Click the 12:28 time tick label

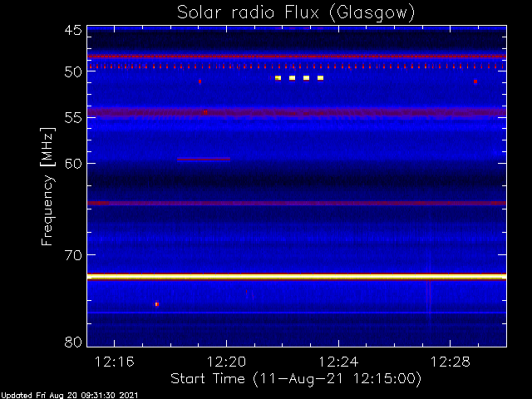tap(451, 362)
